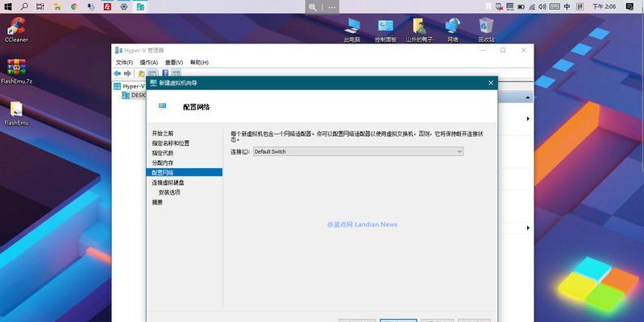Select the highlighted 配置网络 step

185,172
